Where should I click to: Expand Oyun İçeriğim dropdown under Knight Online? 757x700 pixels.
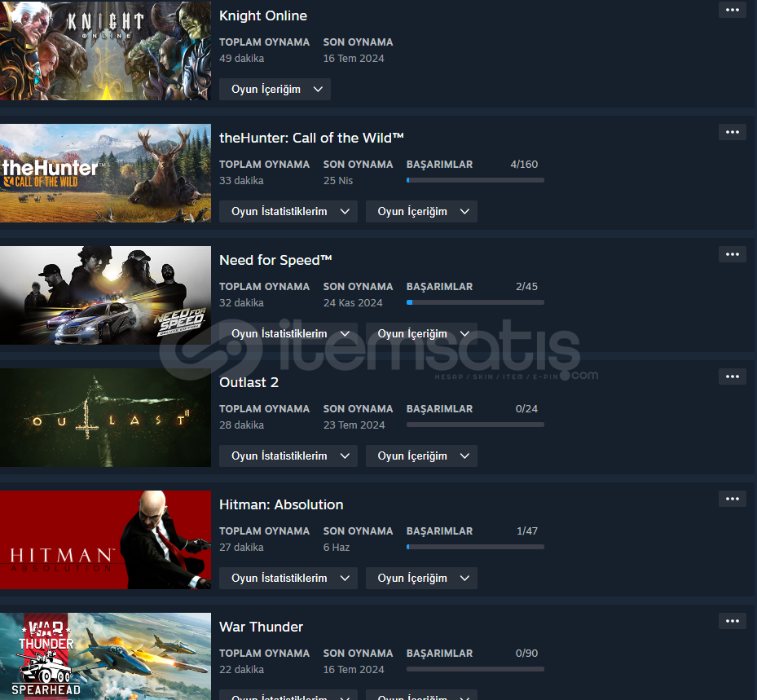tap(275, 90)
